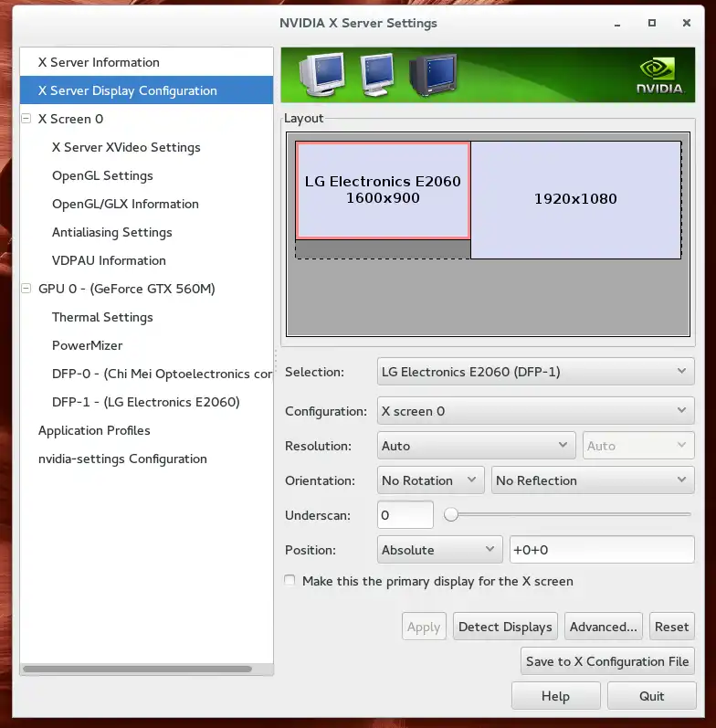Select LG Electronics E2060 1600x900 display in layout
The width and height of the screenshot is (716, 728).
pos(383,190)
